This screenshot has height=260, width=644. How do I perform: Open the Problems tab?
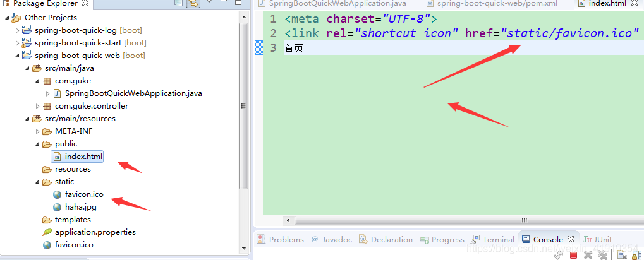(281, 240)
